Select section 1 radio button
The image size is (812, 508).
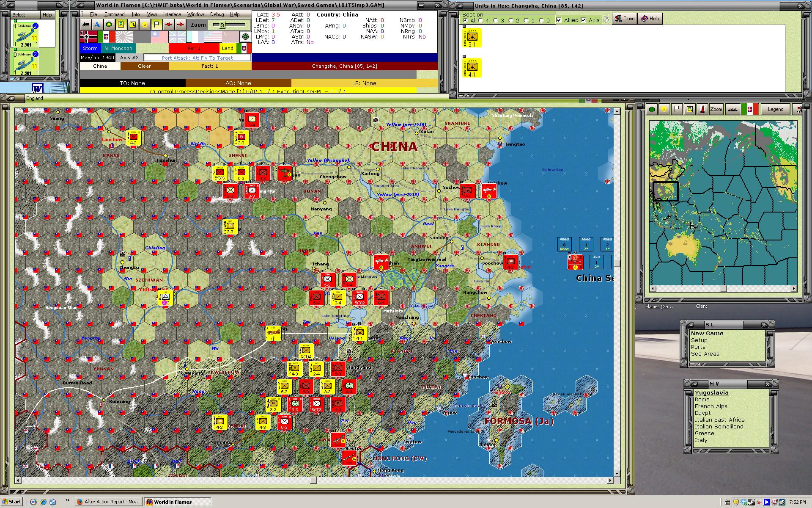pos(526,20)
